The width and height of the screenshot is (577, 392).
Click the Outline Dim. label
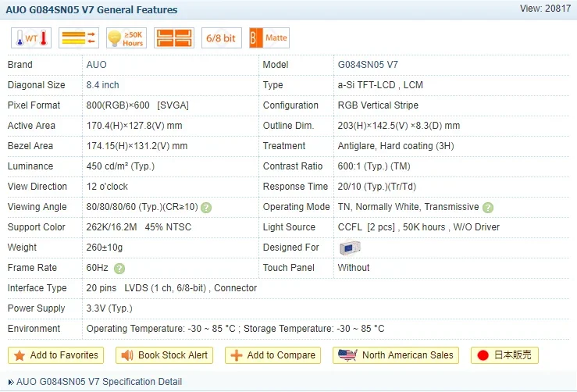289,126
